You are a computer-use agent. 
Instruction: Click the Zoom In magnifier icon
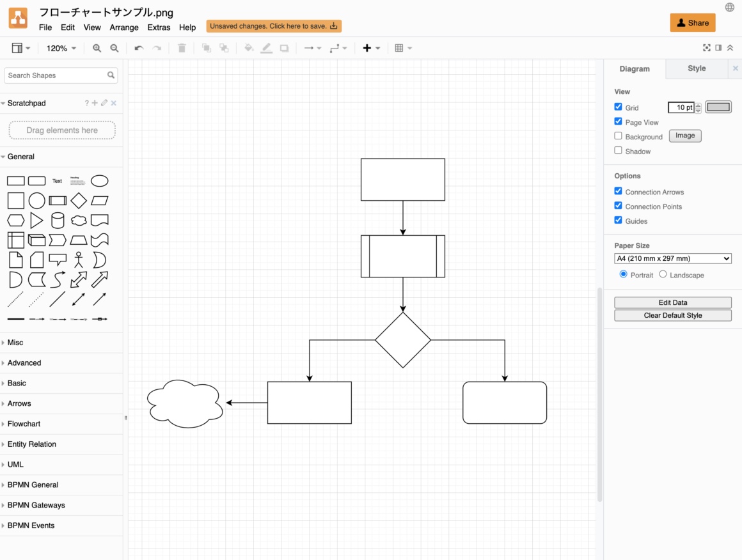click(x=97, y=48)
